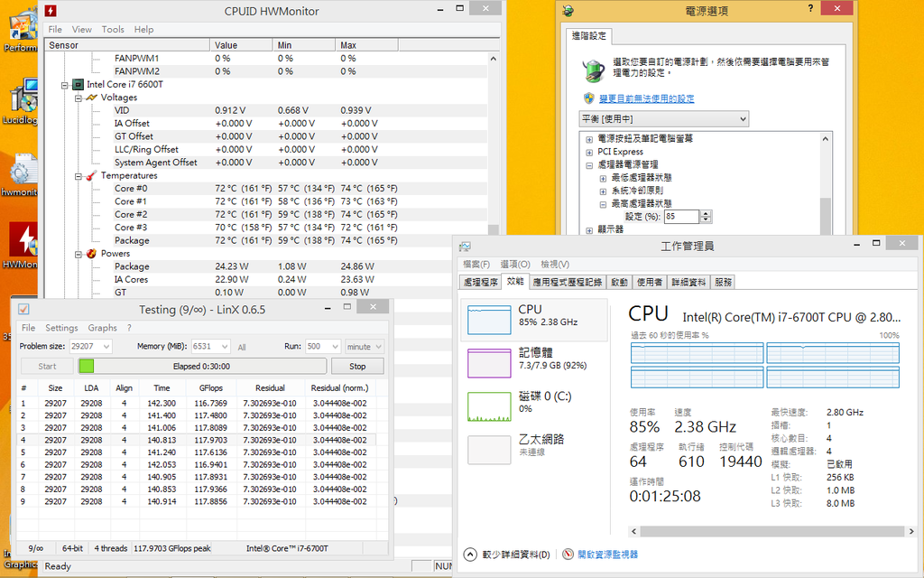Collapse the Powers tree node
Viewport: 924px width, 578px height.
point(78,254)
